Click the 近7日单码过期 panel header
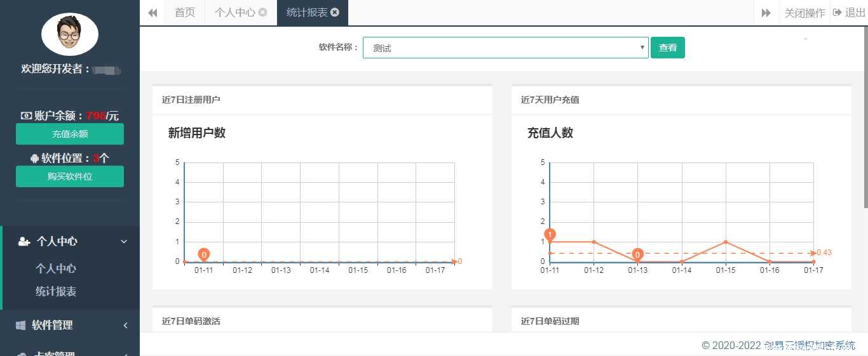868x356 pixels. tap(681, 320)
